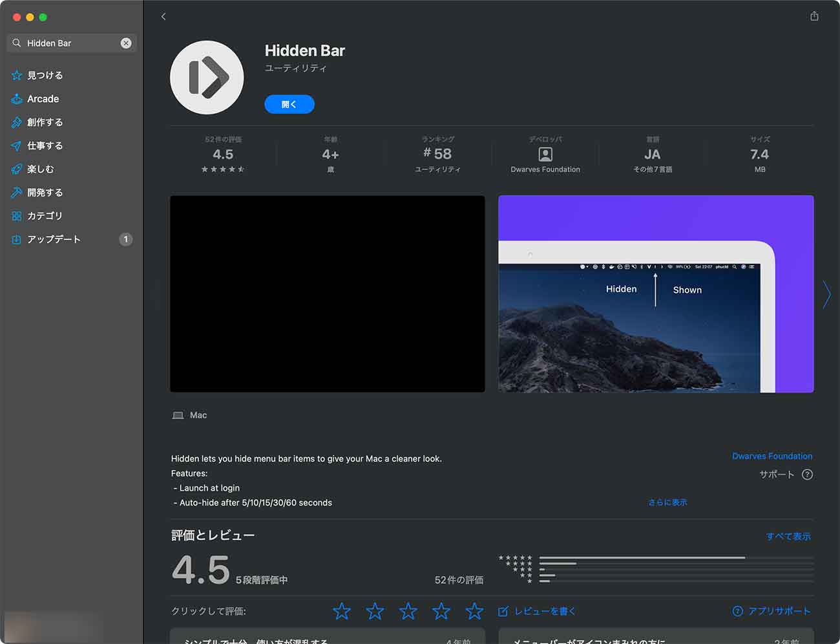
Task: Click question icon beside アプリサポート
Action: click(x=737, y=611)
